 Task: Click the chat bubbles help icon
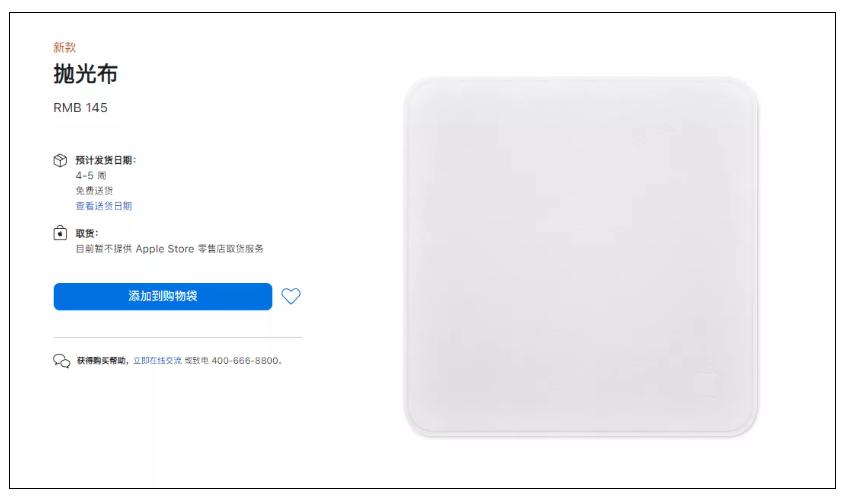coord(62,361)
